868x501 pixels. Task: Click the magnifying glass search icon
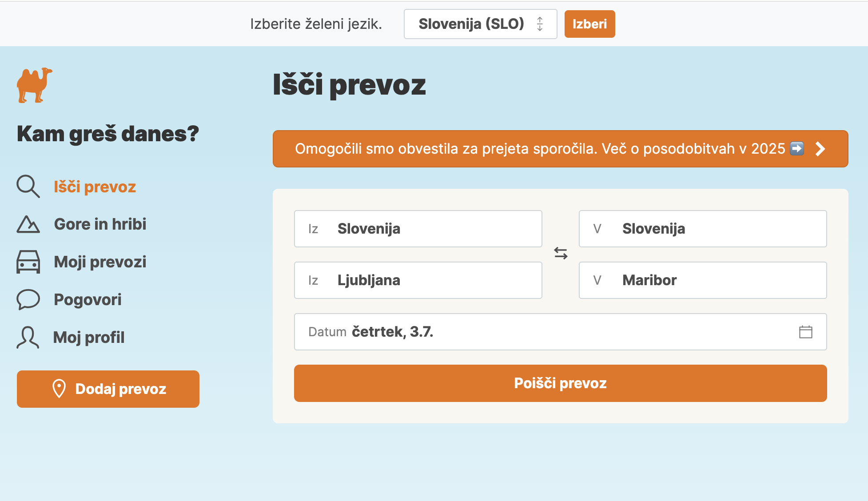pyautogui.click(x=28, y=187)
